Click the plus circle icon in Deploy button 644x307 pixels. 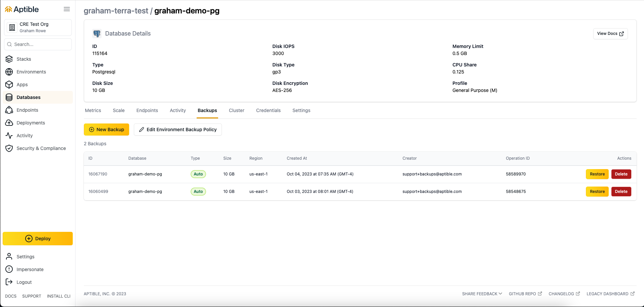[x=29, y=239]
